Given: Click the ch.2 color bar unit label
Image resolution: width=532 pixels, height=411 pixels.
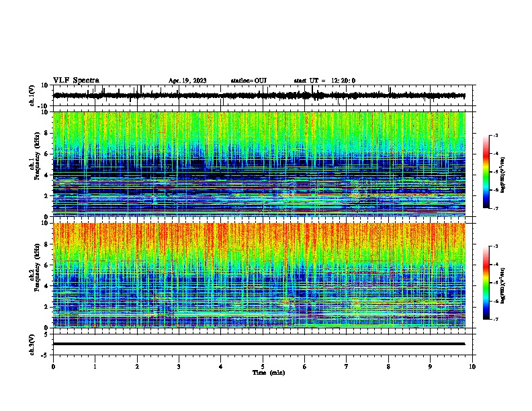Looking at the screenshot, I should pyautogui.click(x=503, y=286).
